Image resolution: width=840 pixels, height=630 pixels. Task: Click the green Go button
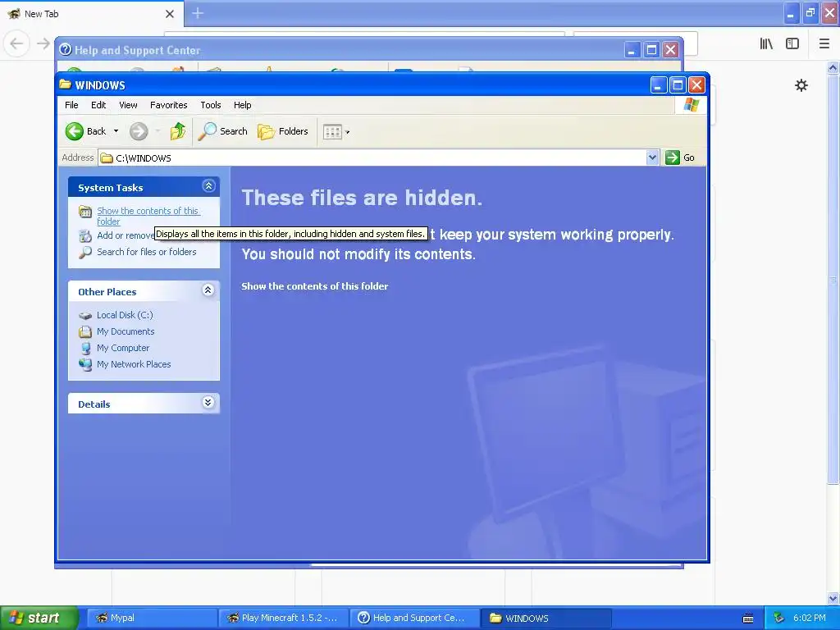click(680, 157)
